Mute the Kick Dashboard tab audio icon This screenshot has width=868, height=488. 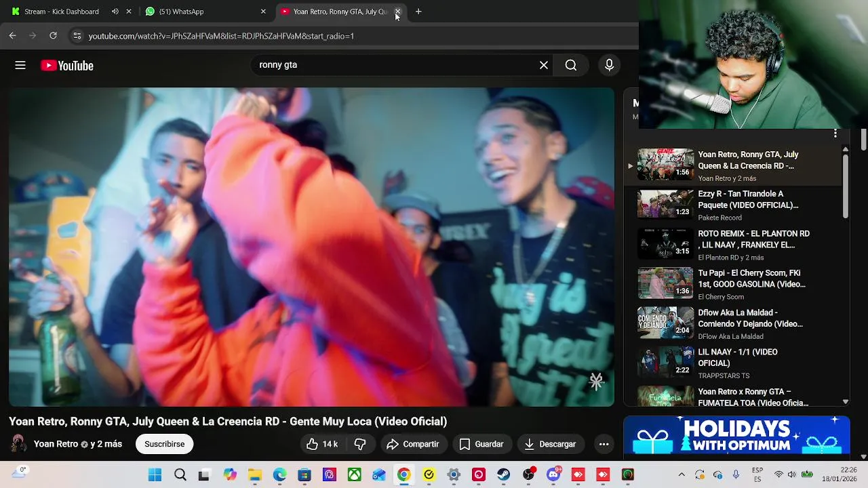coord(115,12)
